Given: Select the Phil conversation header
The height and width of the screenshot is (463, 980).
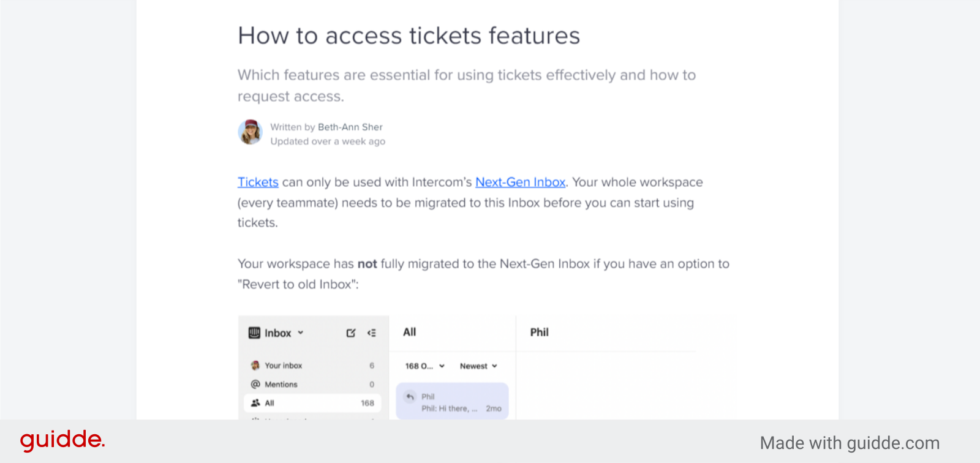Looking at the screenshot, I should click(x=538, y=332).
